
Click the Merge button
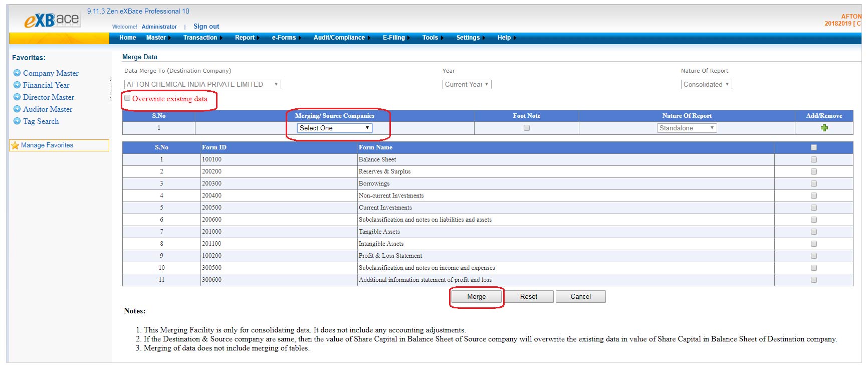point(476,297)
